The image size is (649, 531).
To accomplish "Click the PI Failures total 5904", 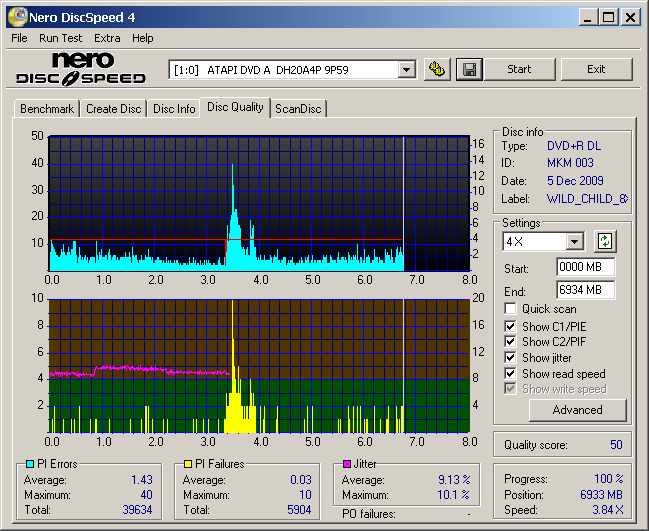I will [299, 509].
